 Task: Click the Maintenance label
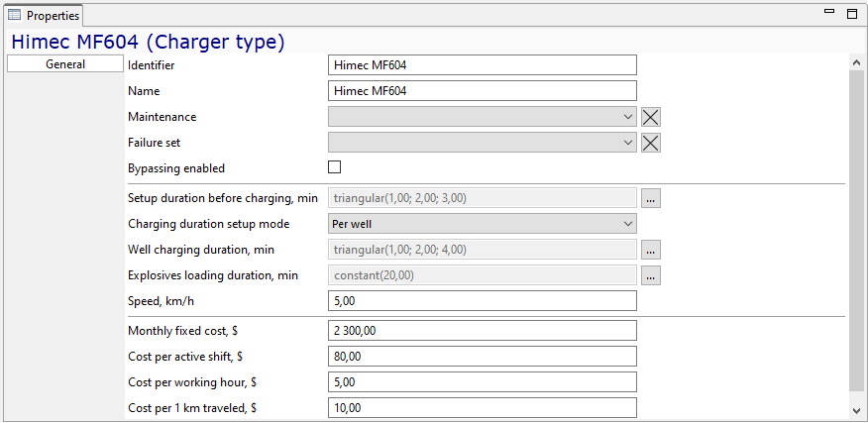163,117
